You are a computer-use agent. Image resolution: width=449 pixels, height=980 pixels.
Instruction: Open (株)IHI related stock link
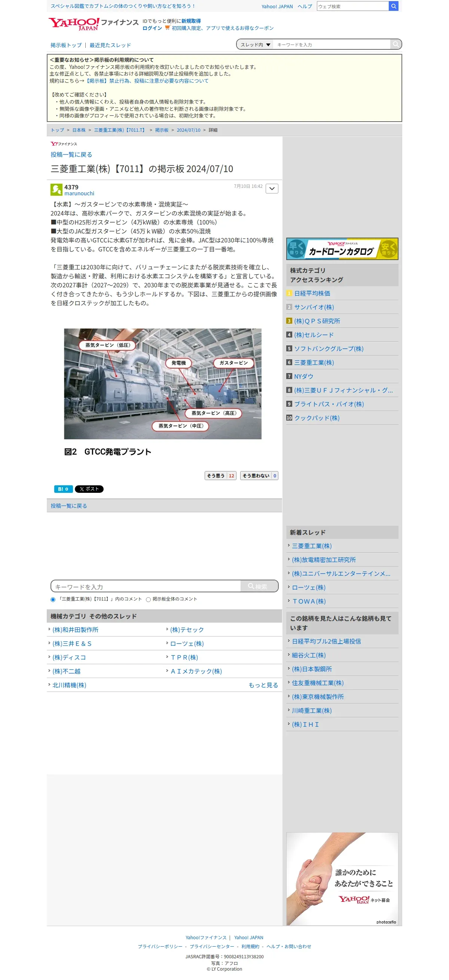point(305,724)
